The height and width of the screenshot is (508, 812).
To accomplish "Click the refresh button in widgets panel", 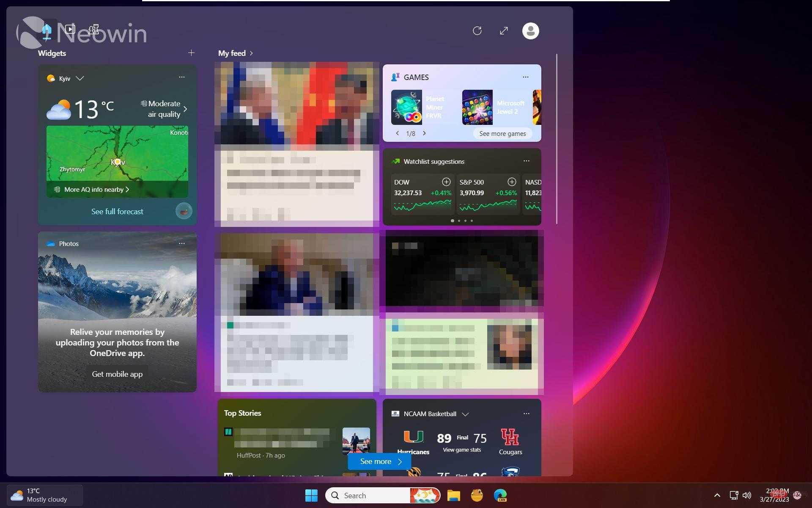I will 477,30.
